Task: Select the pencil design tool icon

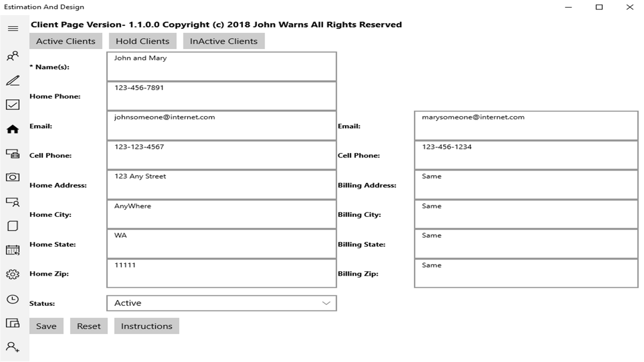Action: click(13, 80)
